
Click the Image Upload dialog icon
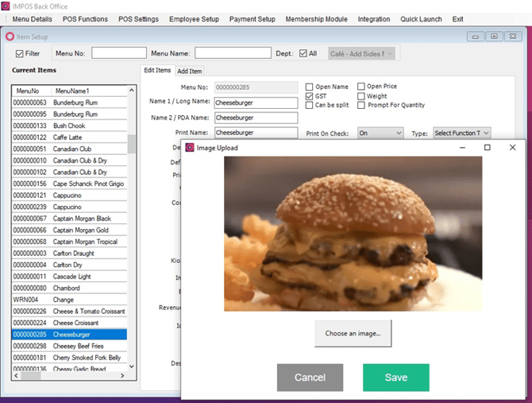[x=190, y=148]
